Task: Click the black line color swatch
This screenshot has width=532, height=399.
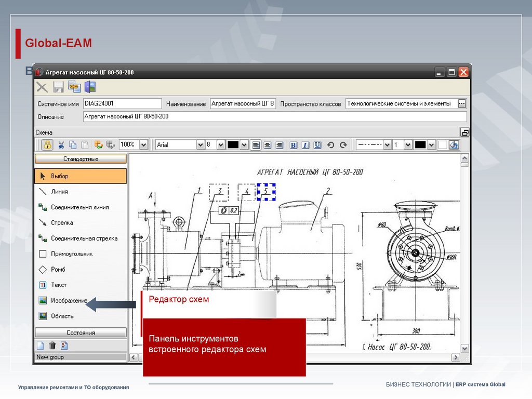Action: 420,145
